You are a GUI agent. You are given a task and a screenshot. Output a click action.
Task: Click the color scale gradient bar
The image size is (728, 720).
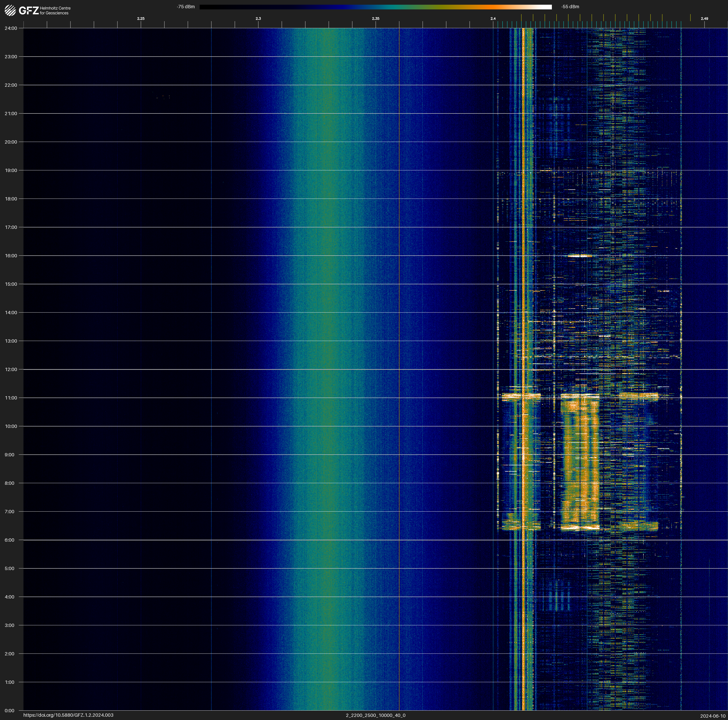click(x=375, y=7)
